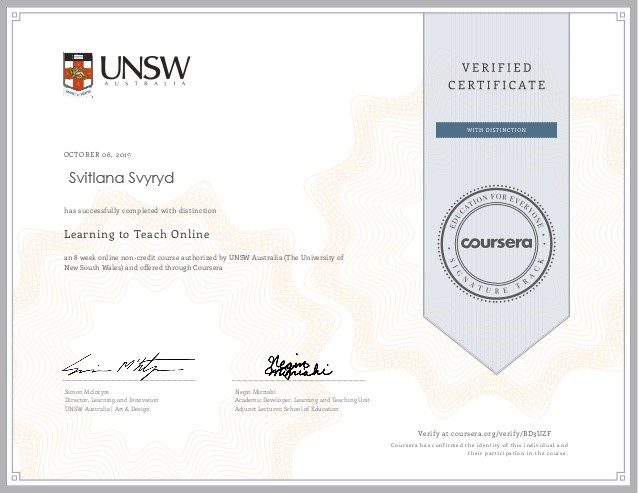Click the name 'Svitlana Svyryd'
This screenshot has width=638, height=493.
121,178
